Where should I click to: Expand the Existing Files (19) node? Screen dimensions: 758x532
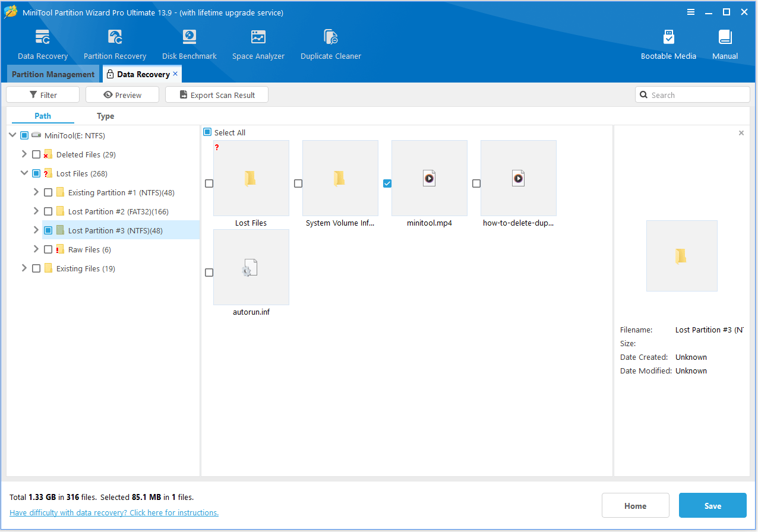pyautogui.click(x=24, y=268)
